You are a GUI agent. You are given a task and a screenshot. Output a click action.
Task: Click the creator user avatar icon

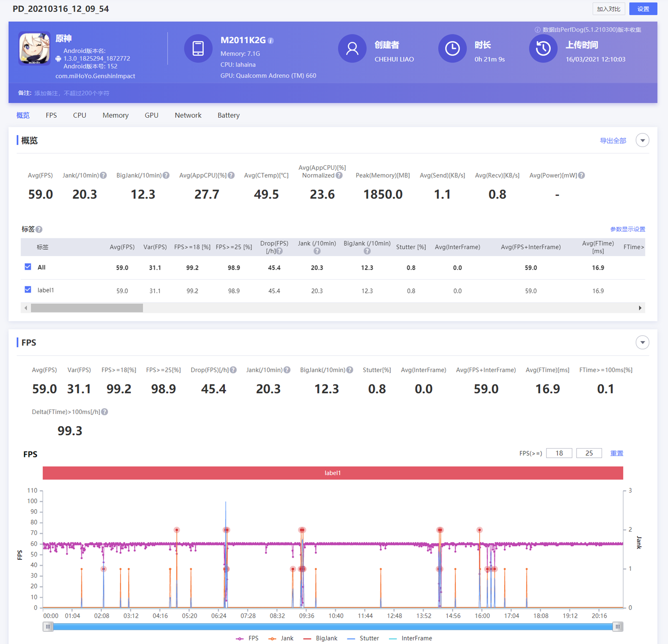click(x=352, y=49)
